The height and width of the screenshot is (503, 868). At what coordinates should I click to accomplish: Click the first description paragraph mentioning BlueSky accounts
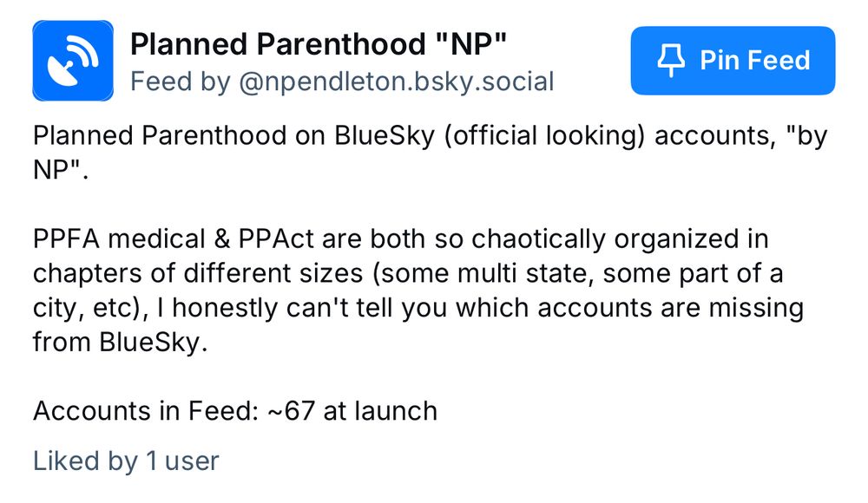[x=431, y=152]
